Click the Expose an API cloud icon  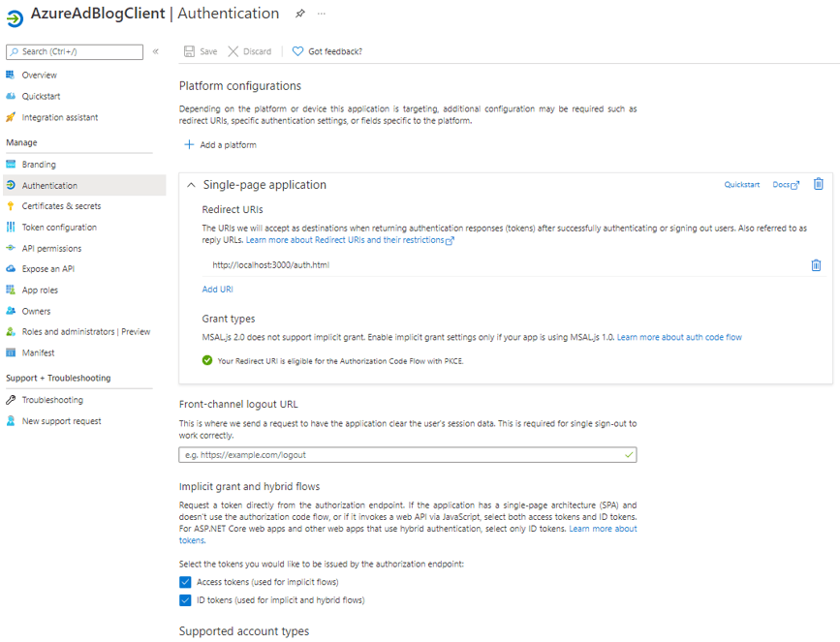(11, 269)
